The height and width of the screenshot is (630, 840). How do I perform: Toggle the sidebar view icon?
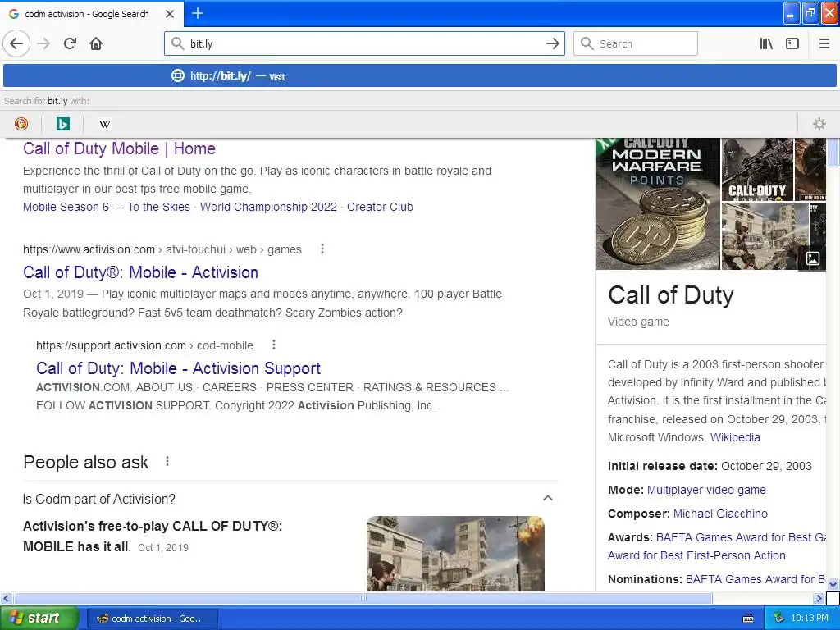pyautogui.click(x=792, y=43)
